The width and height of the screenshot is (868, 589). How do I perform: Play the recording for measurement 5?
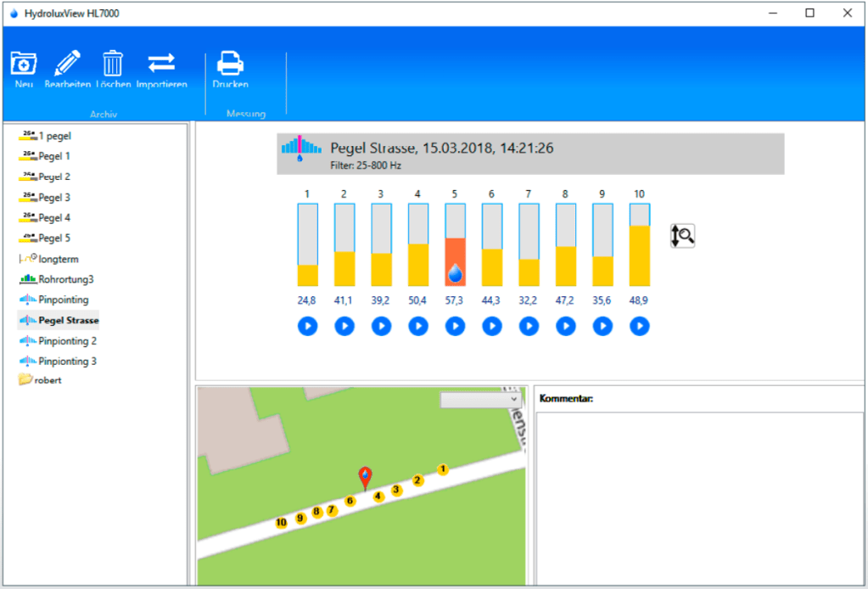tap(456, 326)
